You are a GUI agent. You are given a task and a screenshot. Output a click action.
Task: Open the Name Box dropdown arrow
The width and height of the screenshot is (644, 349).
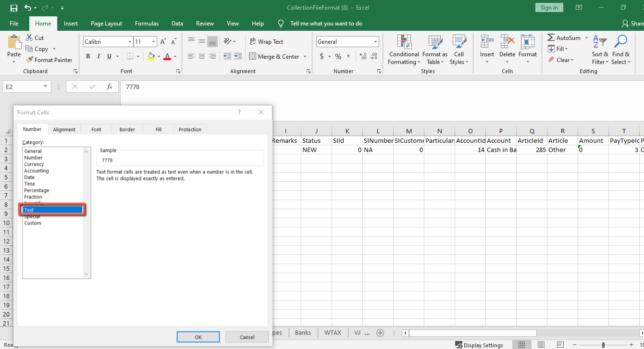tap(46, 87)
